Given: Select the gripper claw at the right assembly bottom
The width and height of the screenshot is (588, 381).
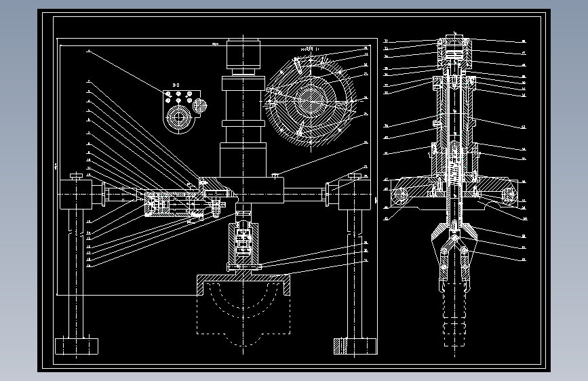Looking at the screenshot, I should point(454,257).
